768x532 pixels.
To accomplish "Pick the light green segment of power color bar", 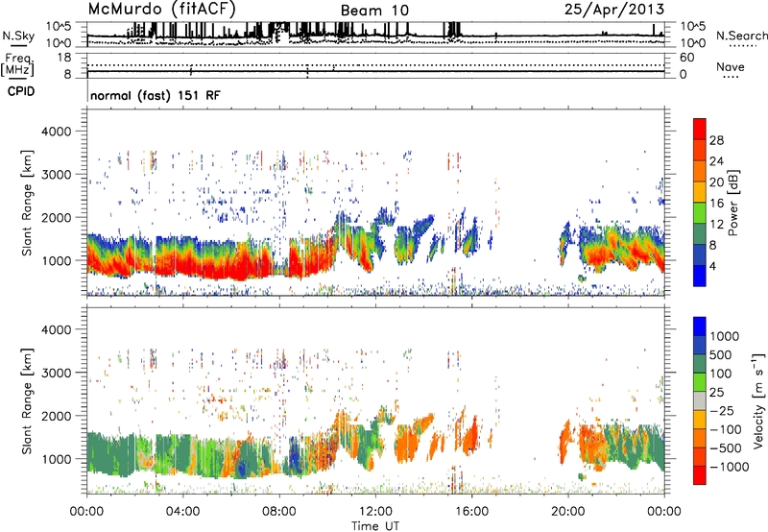I will pyautogui.click(x=700, y=213).
